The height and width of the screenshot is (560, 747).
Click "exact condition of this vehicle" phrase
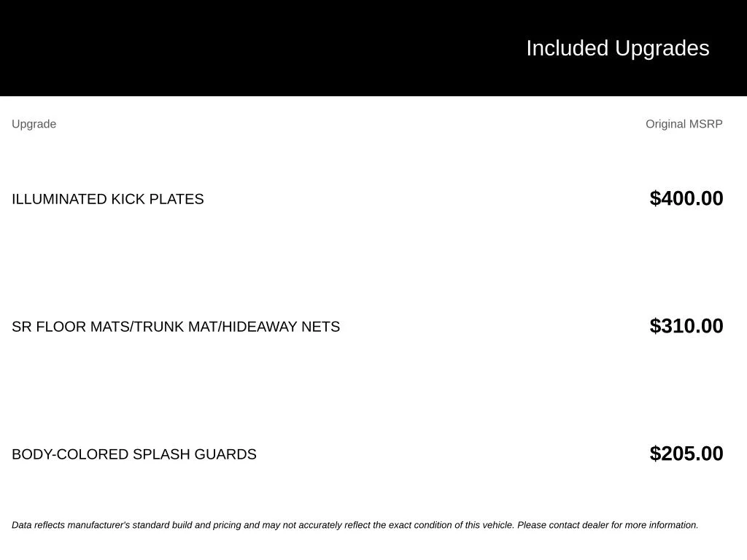(452, 525)
